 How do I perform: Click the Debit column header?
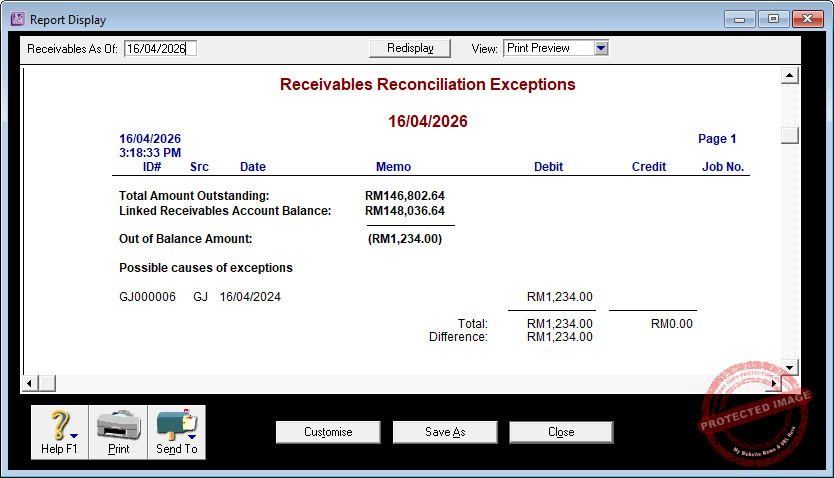point(548,166)
